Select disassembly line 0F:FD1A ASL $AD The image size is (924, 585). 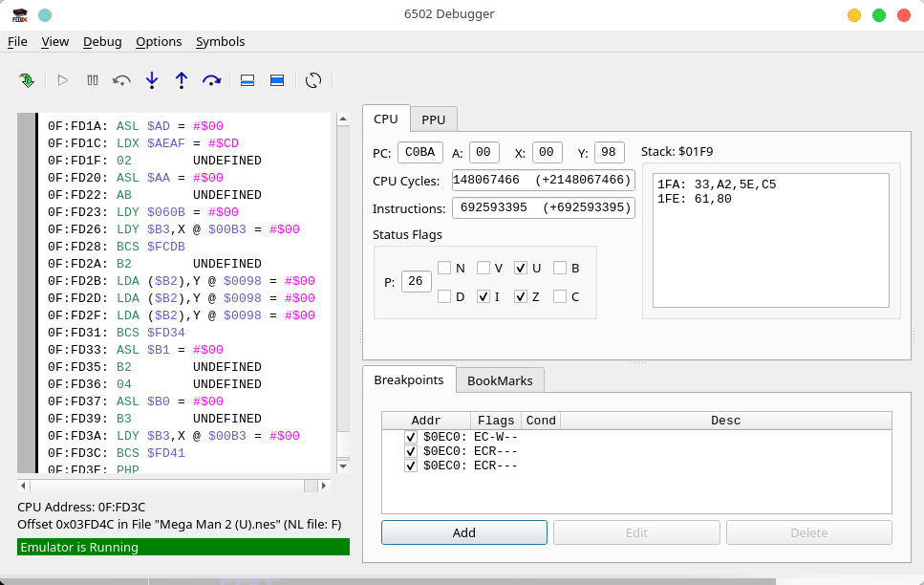point(136,126)
